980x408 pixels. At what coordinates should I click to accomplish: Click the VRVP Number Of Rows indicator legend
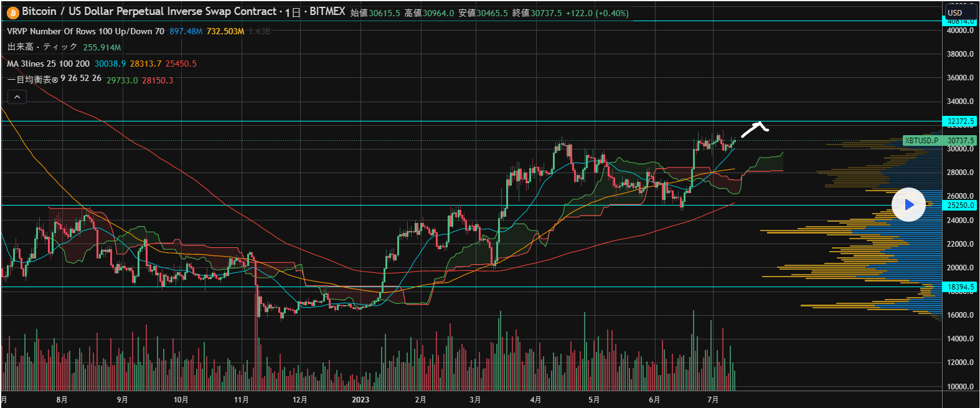click(85, 31)
